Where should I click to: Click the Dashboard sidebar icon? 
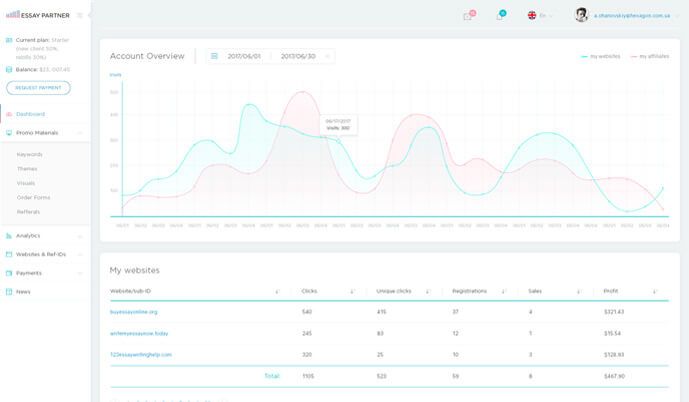[9, 114]
